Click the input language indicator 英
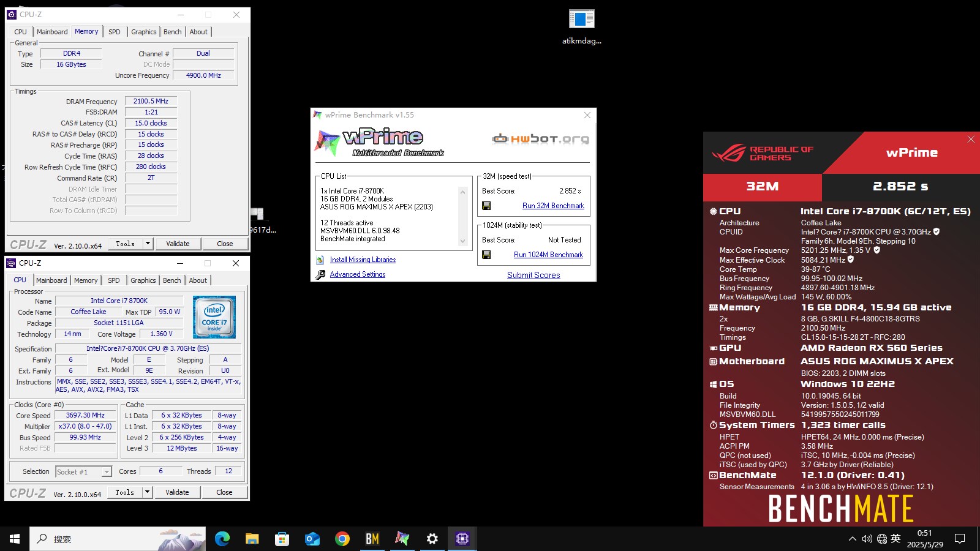 pos(895,539)
